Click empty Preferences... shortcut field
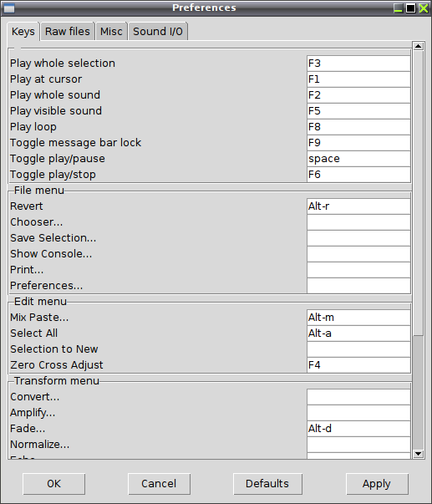 [x=358, y=286]
